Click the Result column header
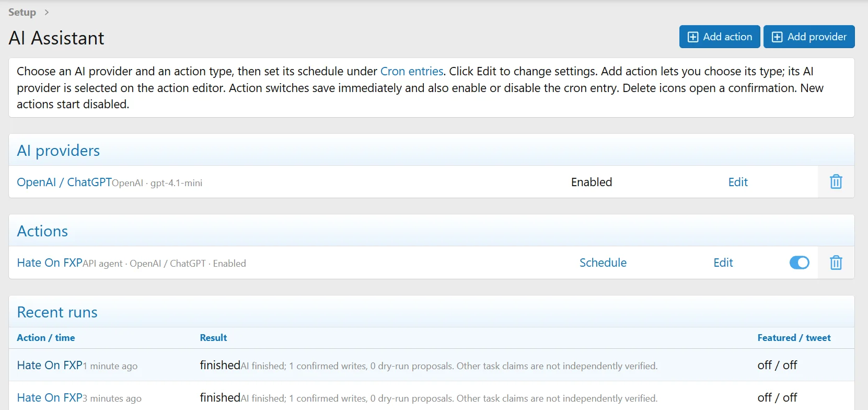The image size is (868, 410). (213, 338)
